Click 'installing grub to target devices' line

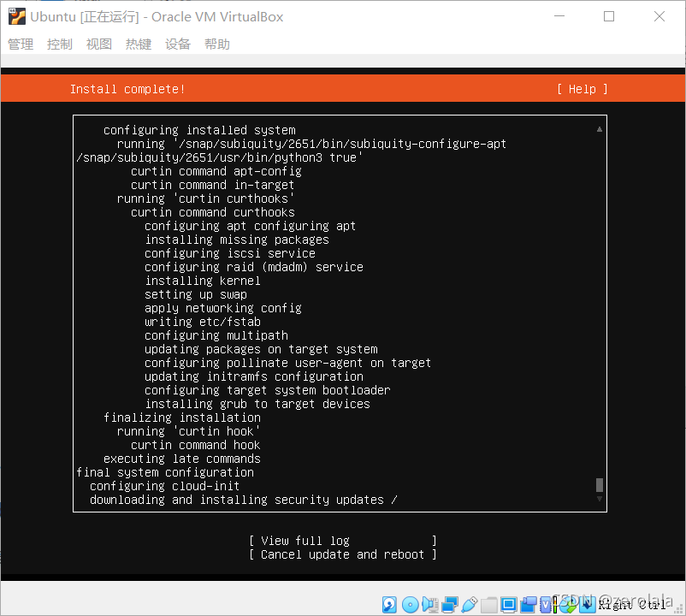[257, 404]
